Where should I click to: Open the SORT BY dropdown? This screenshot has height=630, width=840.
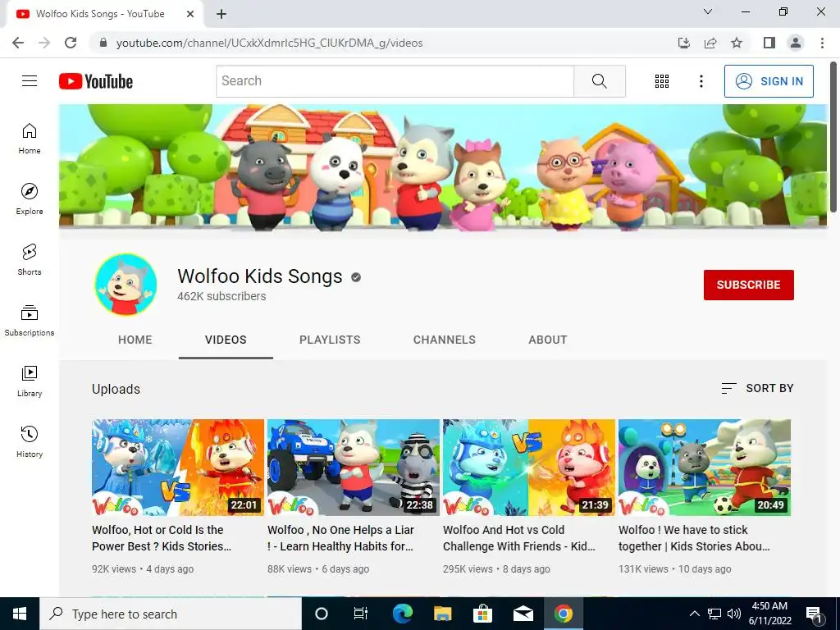[757, 388]
